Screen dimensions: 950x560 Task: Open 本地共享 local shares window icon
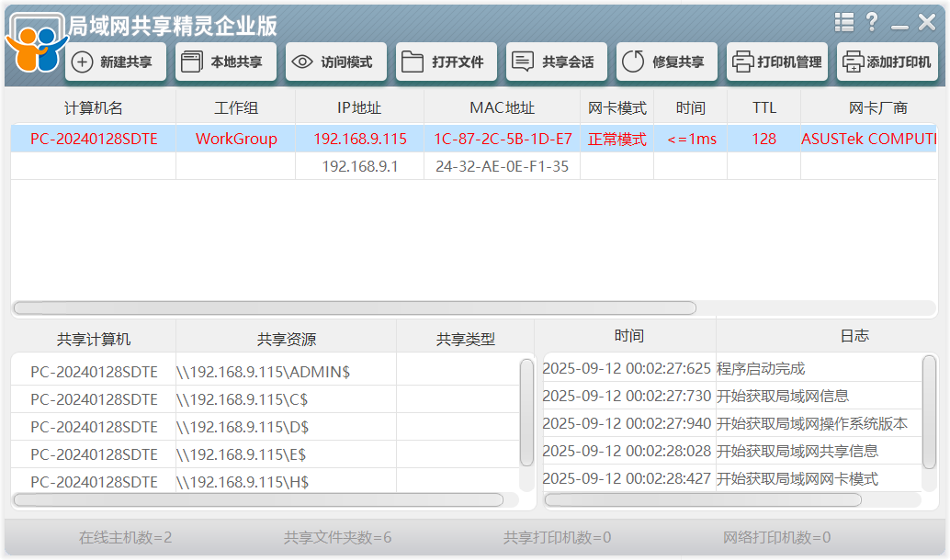191,62
